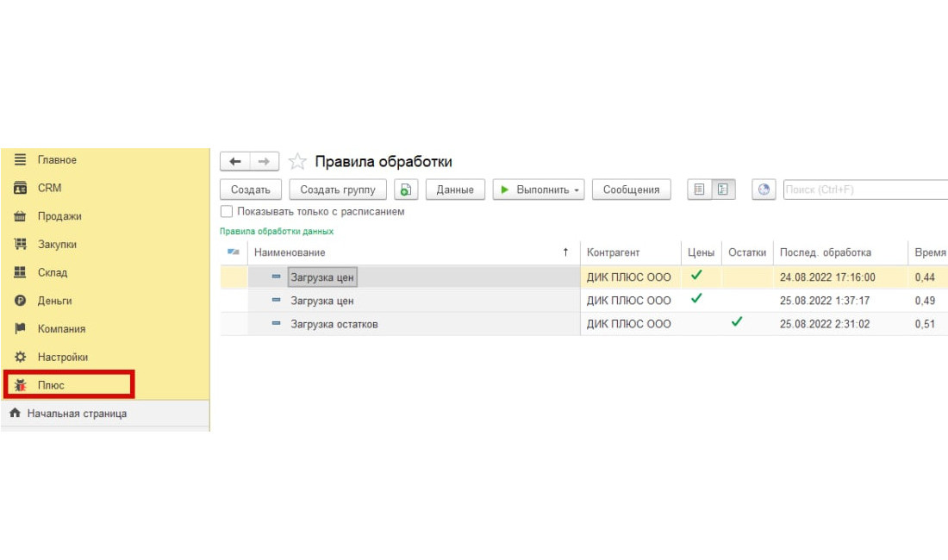Select the Загрузка остатков row

click(x=334, y=324)
